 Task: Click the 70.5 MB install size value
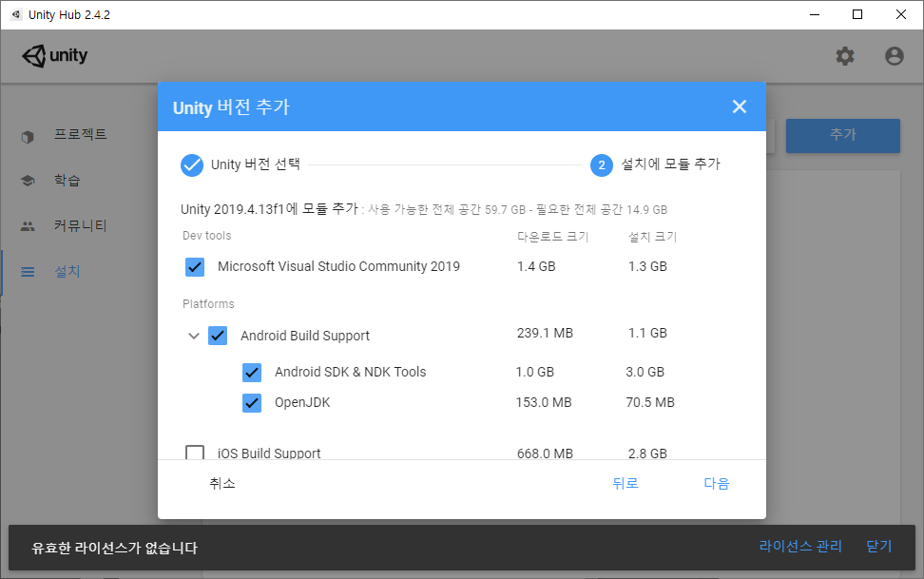(650, 403)
